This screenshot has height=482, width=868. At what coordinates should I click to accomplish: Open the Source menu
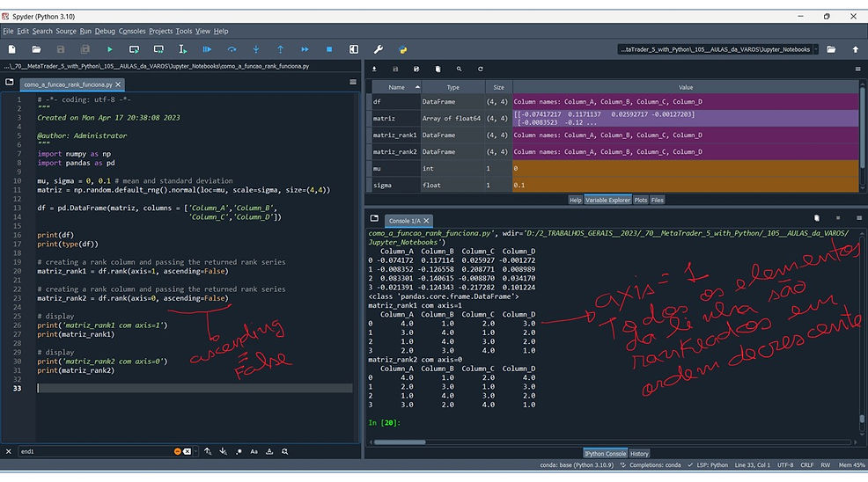click(66, 31)
